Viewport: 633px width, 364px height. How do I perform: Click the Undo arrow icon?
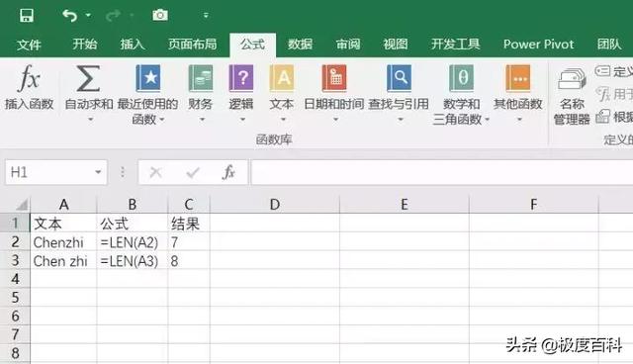pyautogui.click(x=69, y=16)
